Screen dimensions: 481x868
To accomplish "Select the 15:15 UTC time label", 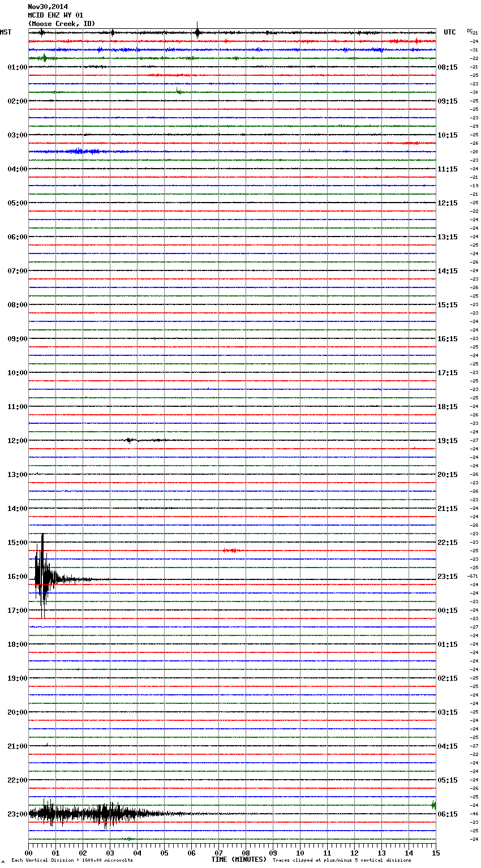I will [448, 305].
